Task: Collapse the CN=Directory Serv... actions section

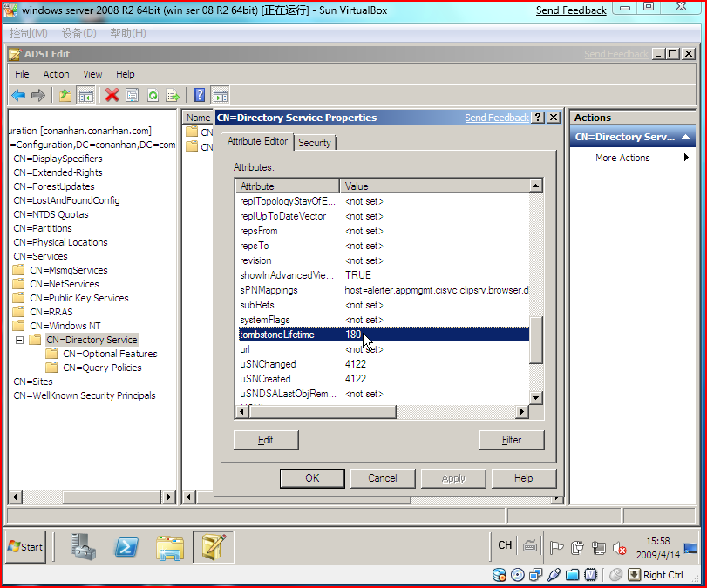Action: click(685, 137)
